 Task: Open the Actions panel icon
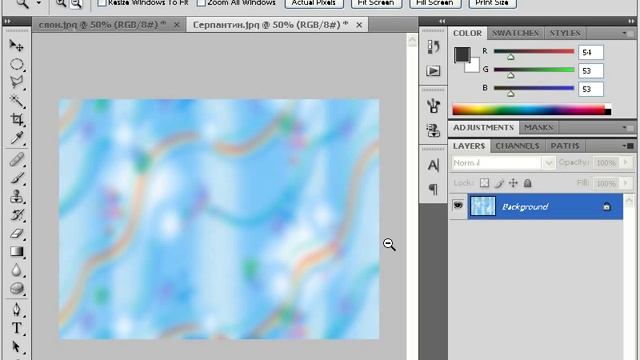point(433,71)
